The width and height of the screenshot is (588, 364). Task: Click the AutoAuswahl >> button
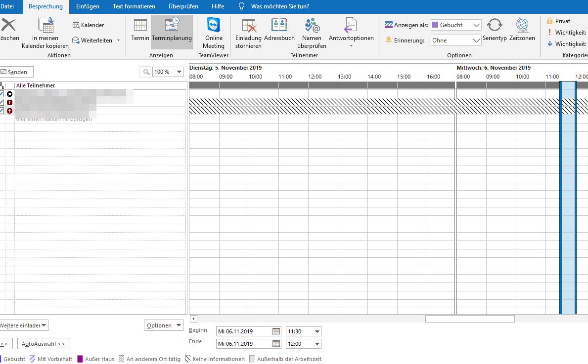click(44, 344)
